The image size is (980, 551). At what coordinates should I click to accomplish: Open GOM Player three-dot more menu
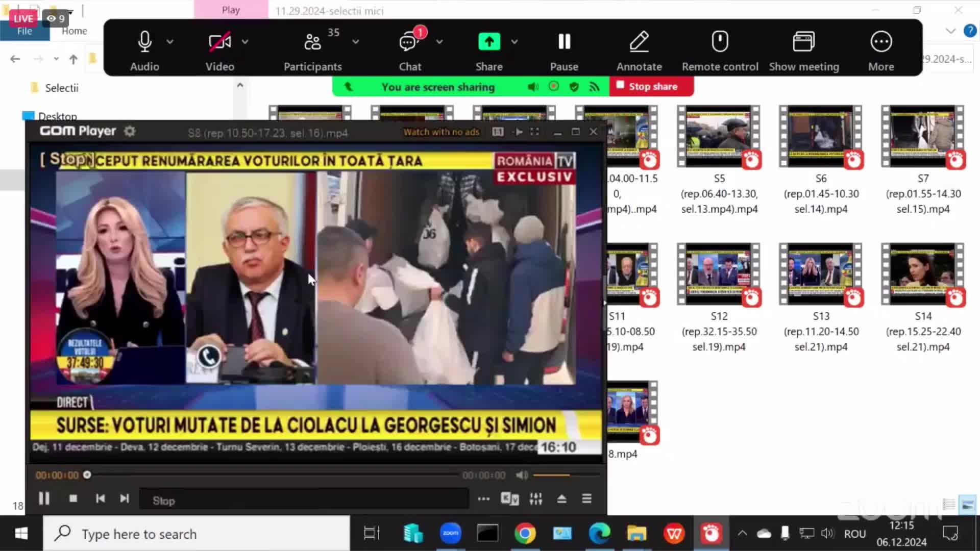click(x=483, y=498)
